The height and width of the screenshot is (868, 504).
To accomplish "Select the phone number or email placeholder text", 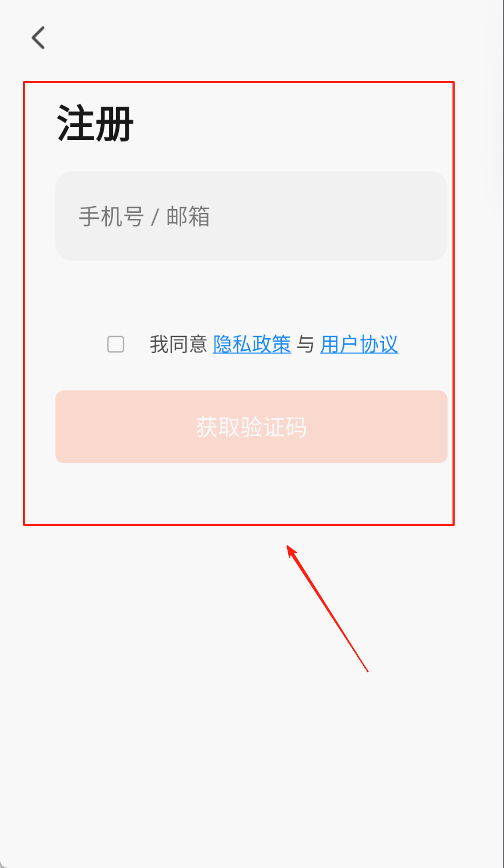I will pyautogui.click(x=144, y=217).
